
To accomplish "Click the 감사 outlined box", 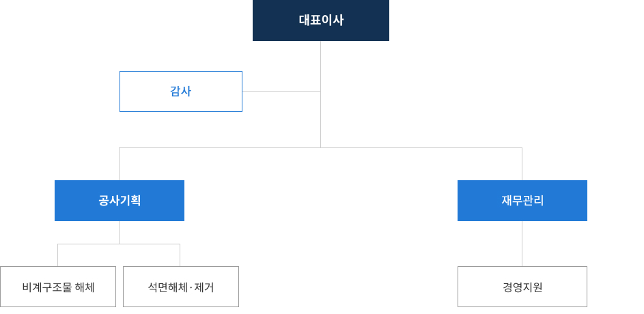I will [x=181, y=91].
